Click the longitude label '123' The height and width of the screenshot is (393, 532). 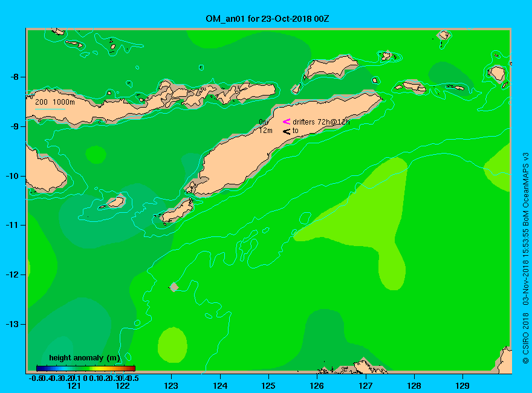click(171, 386)
